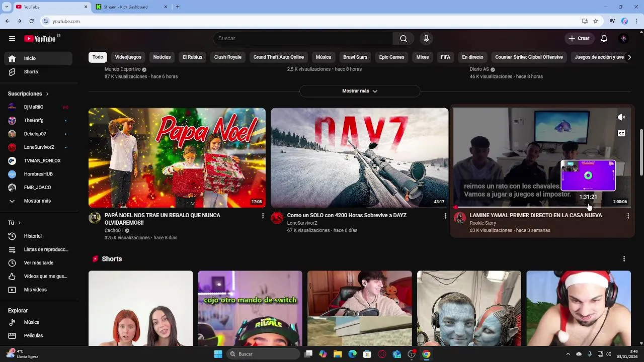This screenshot has height=362, width=644.
Task: Click the taskbar Buscar search box
Action: click(264, 354)
